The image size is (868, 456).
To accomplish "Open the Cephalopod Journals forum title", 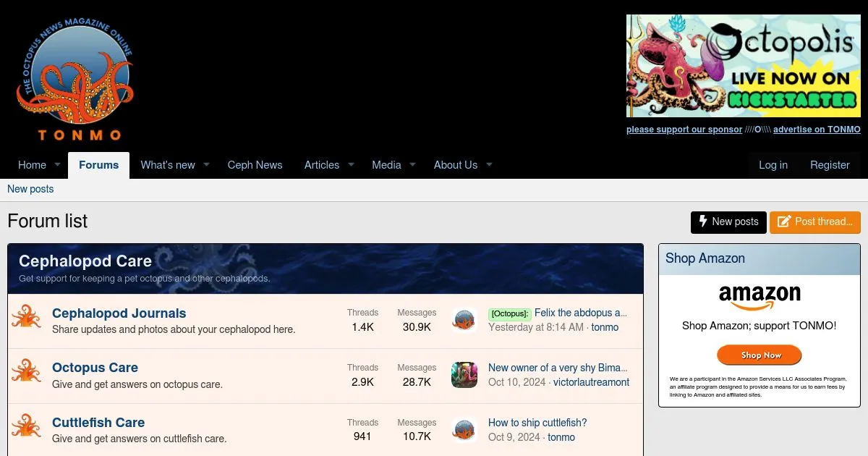I will [x=119, y=313].
